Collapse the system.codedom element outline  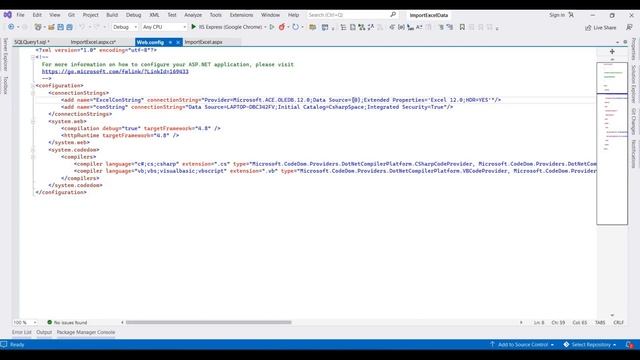[x=33, y=150]
